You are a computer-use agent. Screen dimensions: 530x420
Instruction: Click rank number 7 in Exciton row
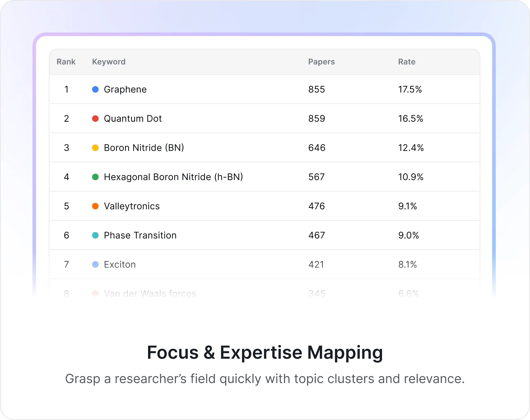click(x=66, y=265)
